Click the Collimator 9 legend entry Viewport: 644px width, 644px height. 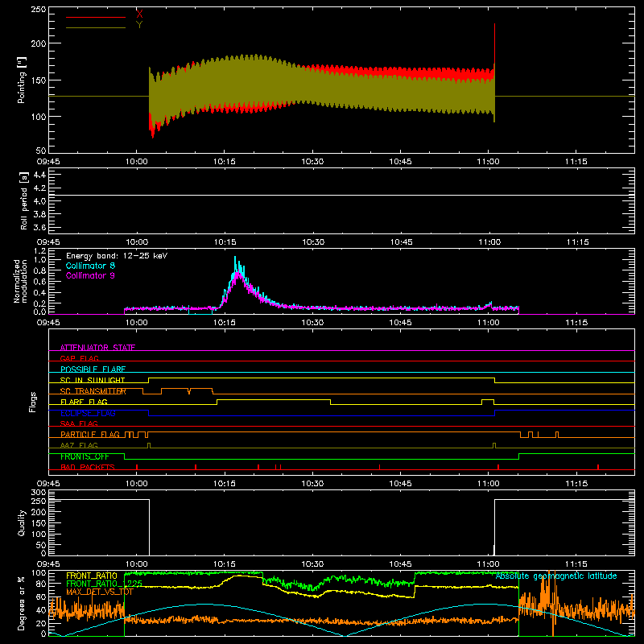[x=90, y=275]
